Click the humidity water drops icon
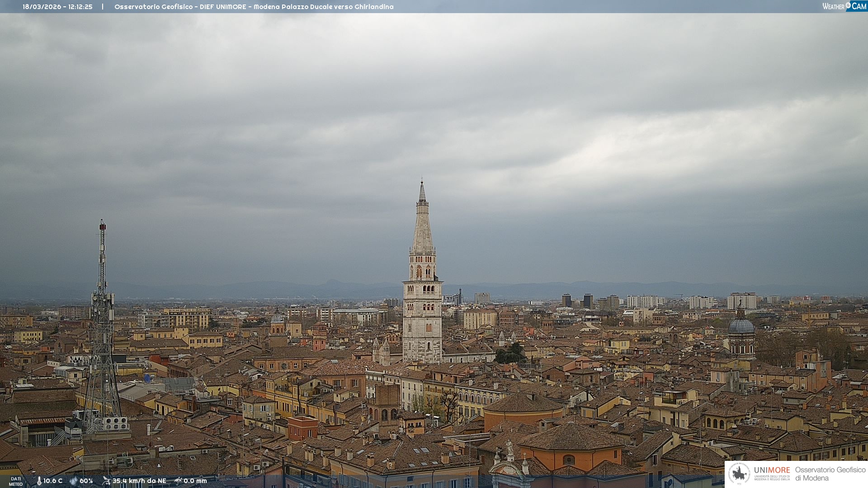Viewport: 868px width, 488px height. pos(74,481)
